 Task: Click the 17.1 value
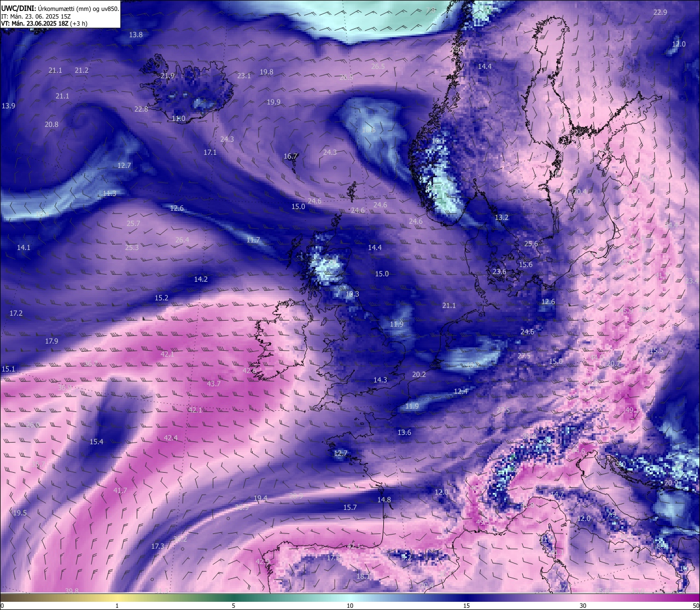[x=210, y=152]
